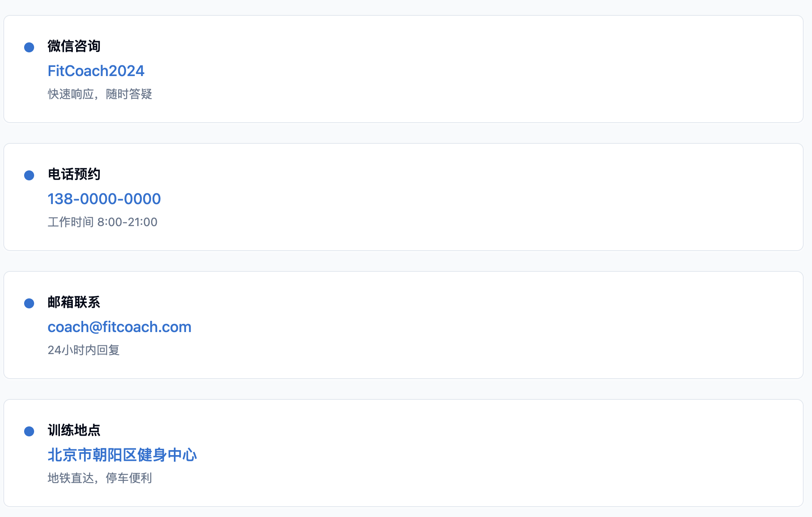Click the 地铁直达，停车便利 description text
The image size is (812, 517).
100,478
